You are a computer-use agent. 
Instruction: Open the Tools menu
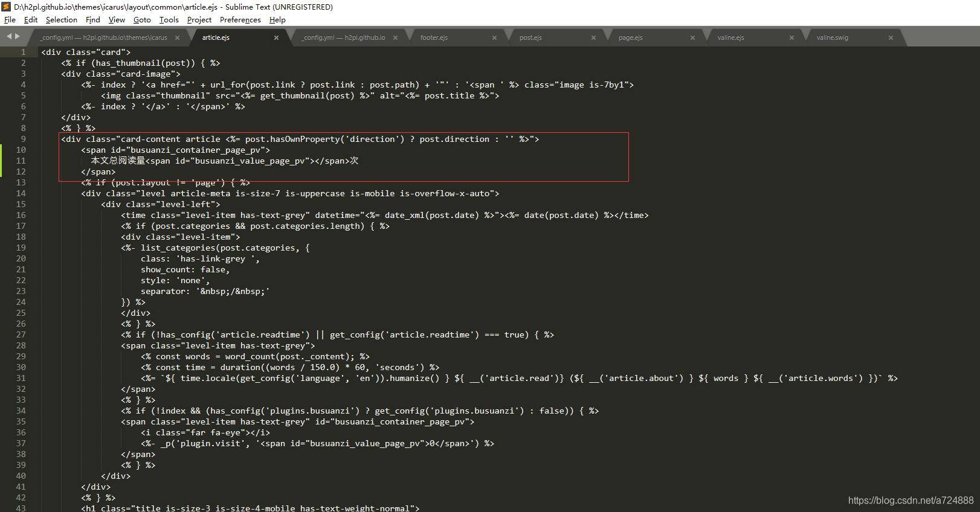[x=169, y=20]
